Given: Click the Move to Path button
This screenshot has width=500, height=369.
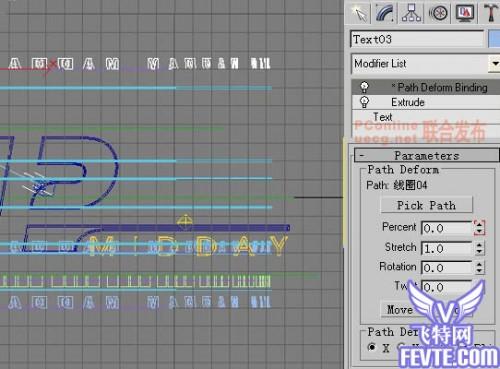Looking at the screenshot, I should click(426, 310).
